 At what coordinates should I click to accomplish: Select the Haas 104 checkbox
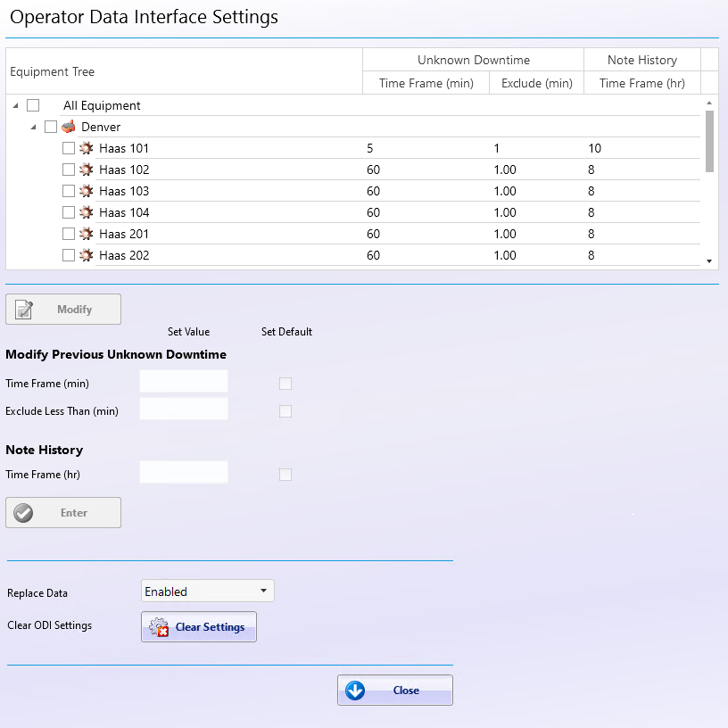(68, 212)
